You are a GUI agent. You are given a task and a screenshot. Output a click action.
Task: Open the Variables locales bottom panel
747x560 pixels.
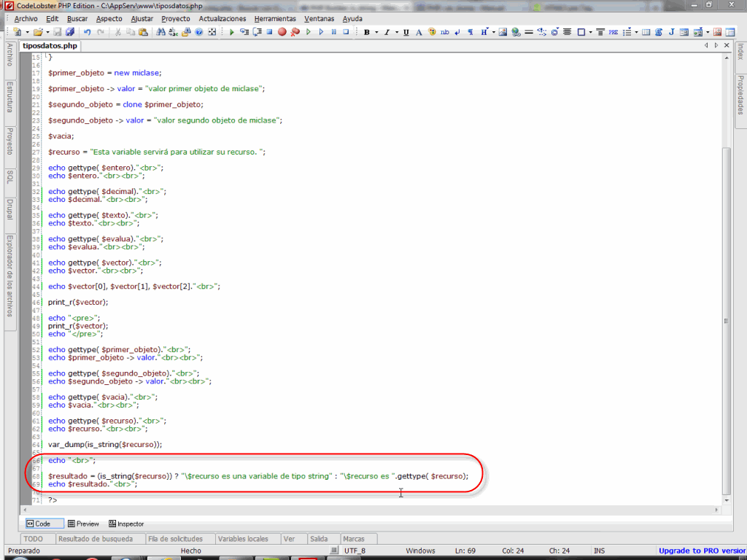243,539
